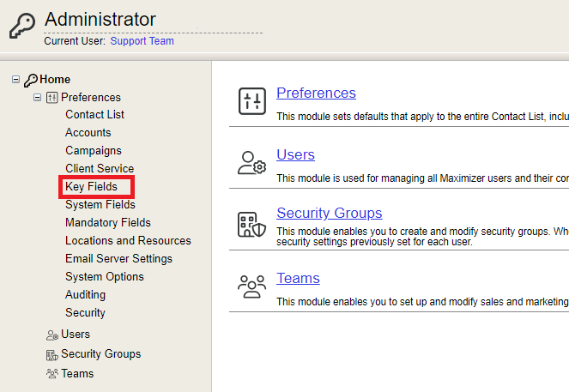Open Auditing preferences

[85, 295]
